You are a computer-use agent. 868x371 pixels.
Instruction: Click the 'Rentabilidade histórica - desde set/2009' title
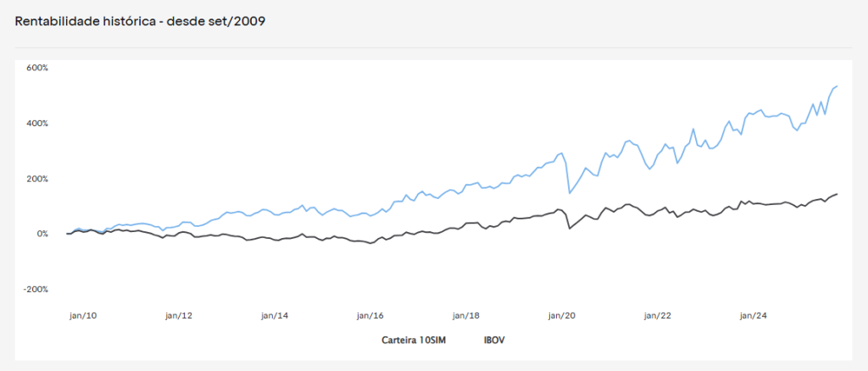141,22
